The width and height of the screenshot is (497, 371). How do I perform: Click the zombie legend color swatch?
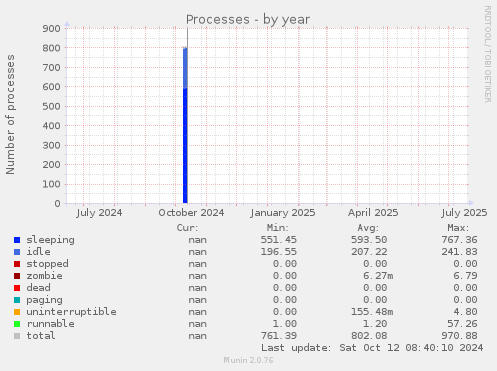pos(17,276)
